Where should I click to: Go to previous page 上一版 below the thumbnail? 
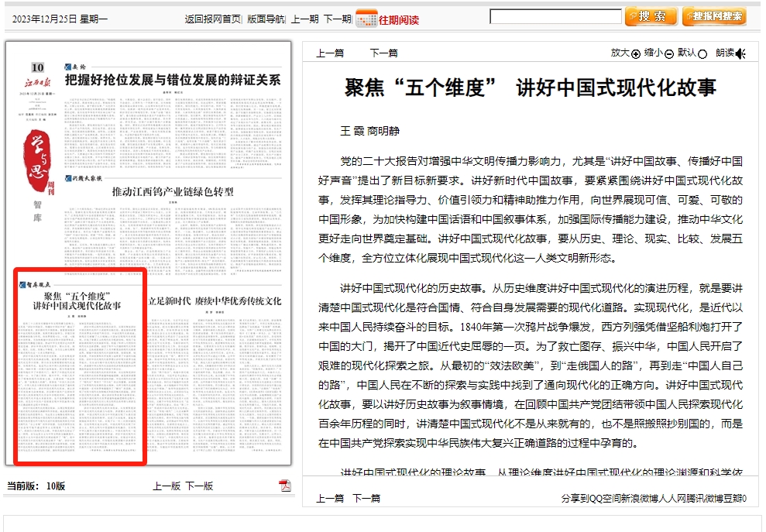pos(167,486)
